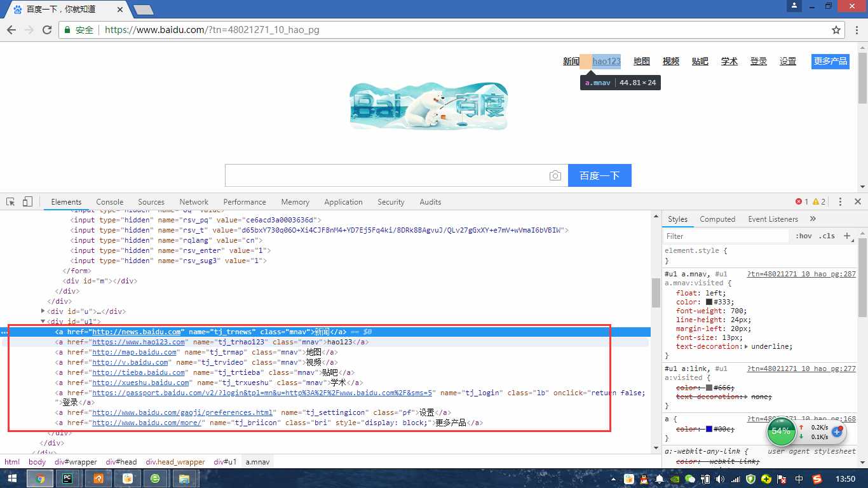Go back with the browser back arrow
This screenshot has width=868, height=488.
(11, 30)
